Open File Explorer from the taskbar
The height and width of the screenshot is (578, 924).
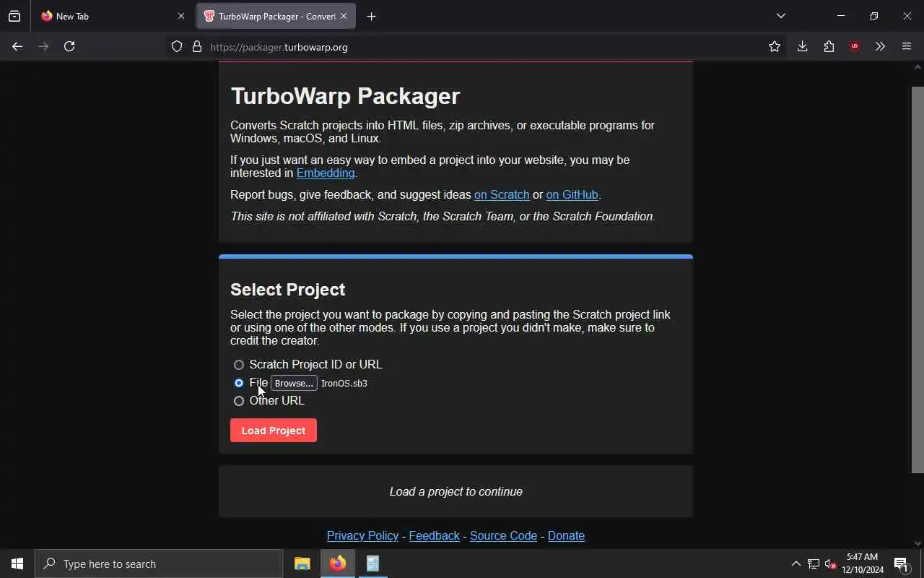(x=302, y=564)
